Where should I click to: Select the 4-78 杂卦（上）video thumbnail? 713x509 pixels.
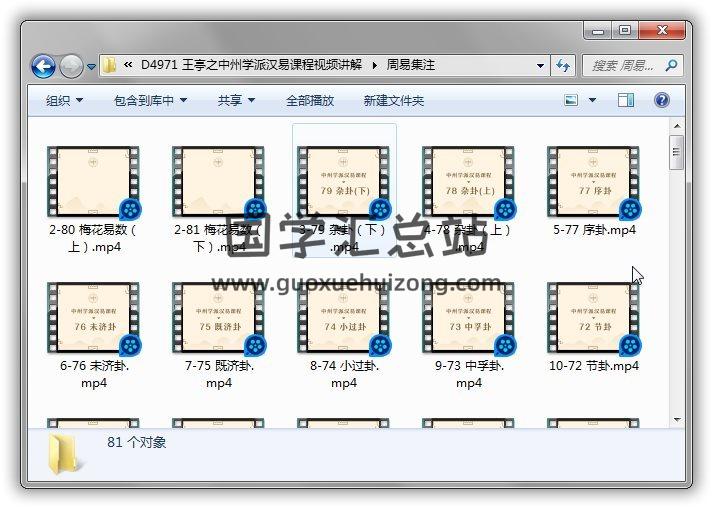click(x=469, y=181)
